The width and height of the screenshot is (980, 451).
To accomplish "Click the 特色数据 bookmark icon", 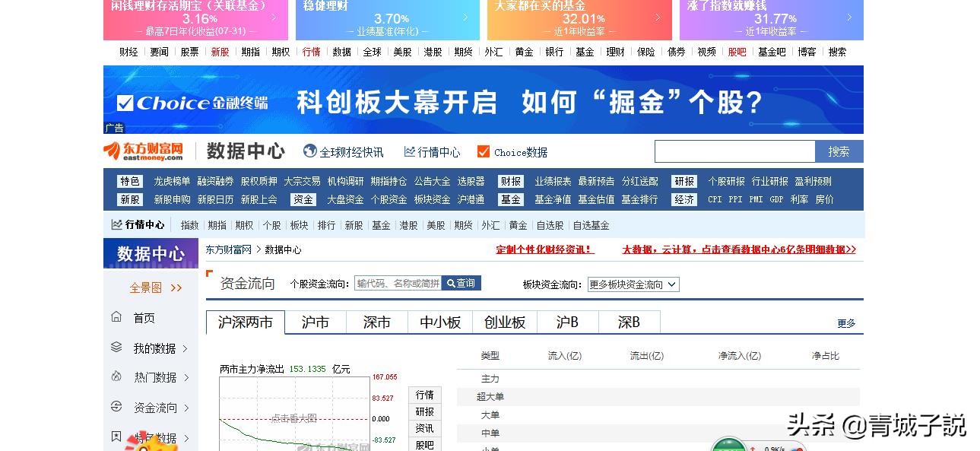I will (x=116, y=438).
